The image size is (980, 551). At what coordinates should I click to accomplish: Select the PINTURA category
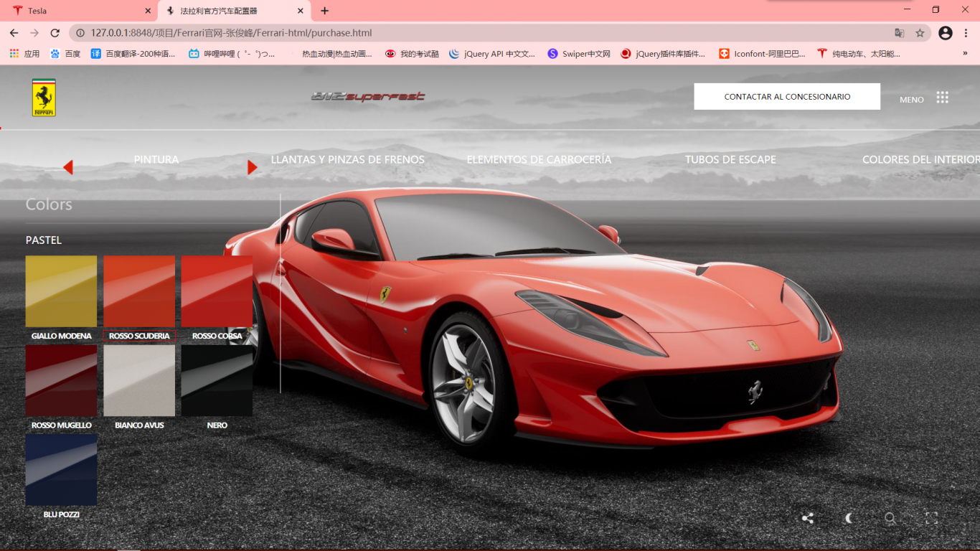(x=156, y=160)
